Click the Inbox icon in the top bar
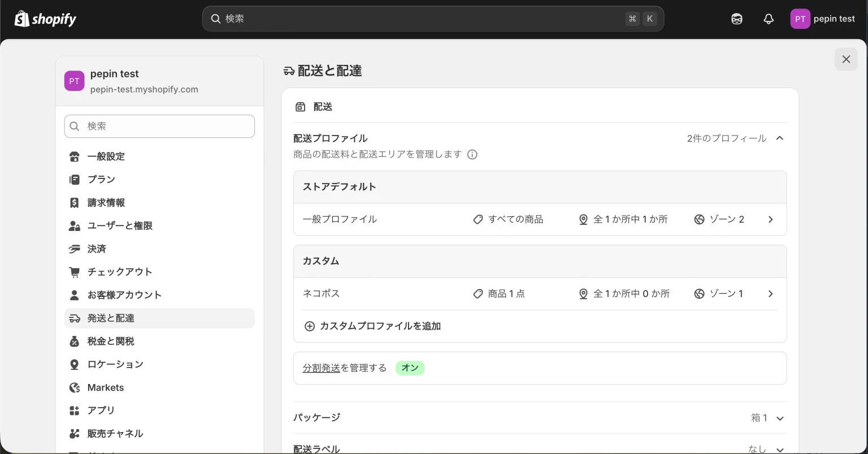The width and height of the screenshot is (868, 454). click(x=736, y=19)
